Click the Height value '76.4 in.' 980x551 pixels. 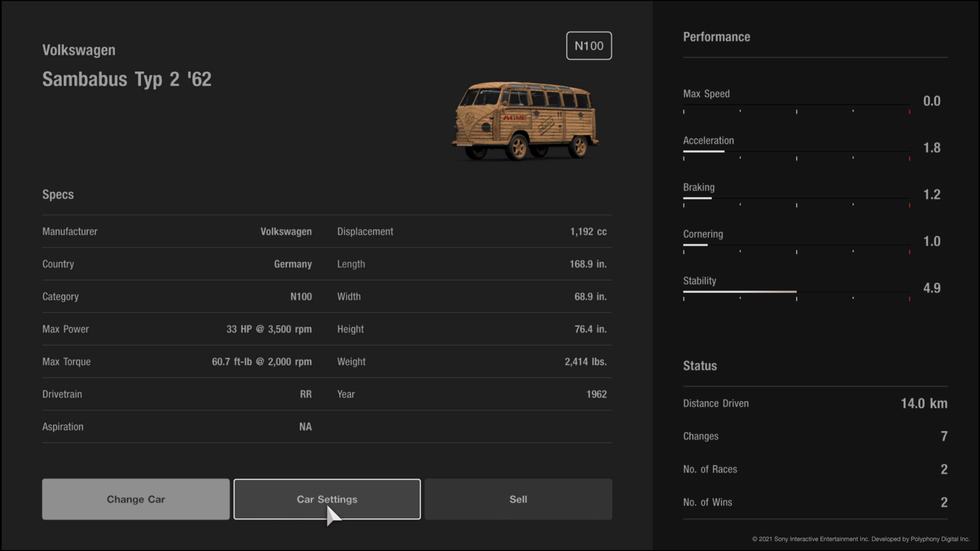(x=591, y=329)
